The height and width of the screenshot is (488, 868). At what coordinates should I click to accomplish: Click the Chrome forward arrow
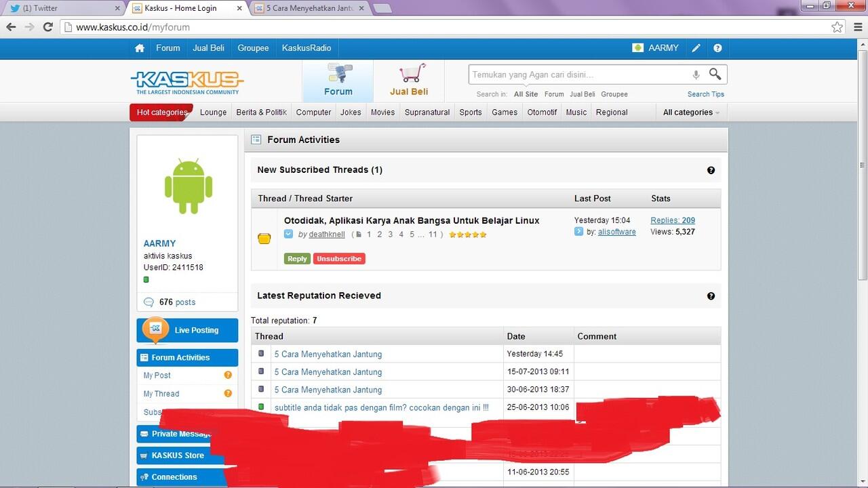[x=29, y=27]
